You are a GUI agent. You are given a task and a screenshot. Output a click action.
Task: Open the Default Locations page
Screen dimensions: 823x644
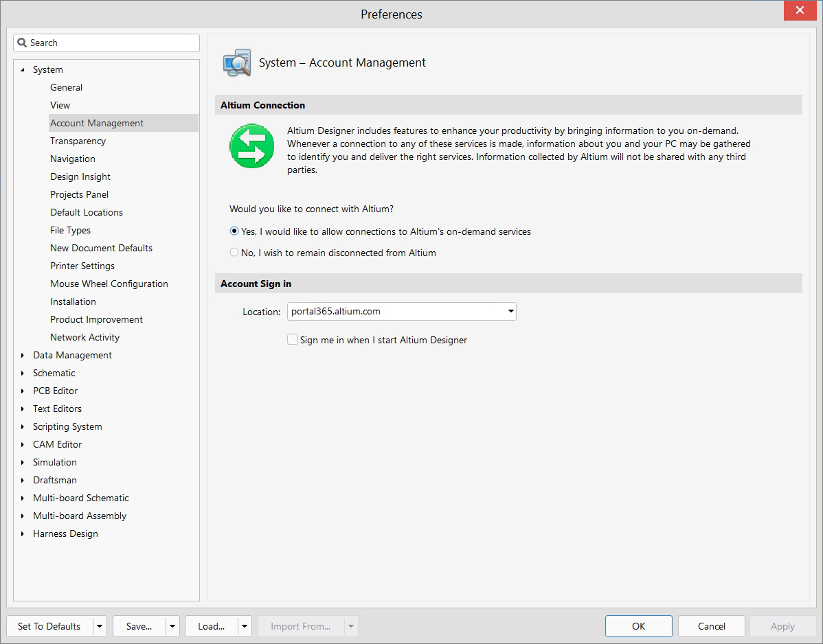(x=87, y=212)
